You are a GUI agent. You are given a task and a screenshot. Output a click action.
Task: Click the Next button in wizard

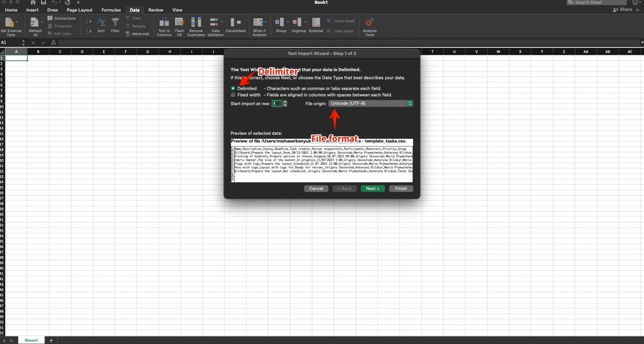[x=373, y=189]
